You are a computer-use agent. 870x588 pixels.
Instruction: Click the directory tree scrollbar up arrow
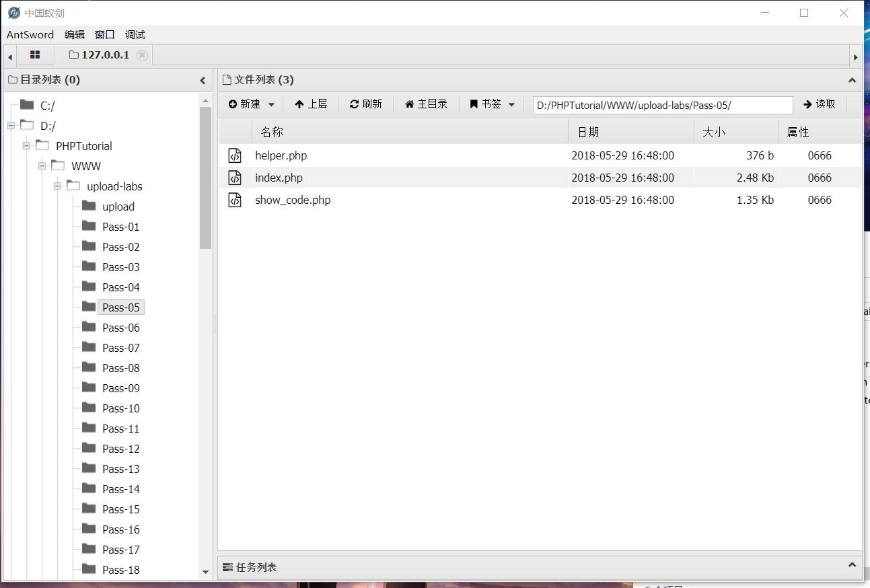tap(205, 100)
